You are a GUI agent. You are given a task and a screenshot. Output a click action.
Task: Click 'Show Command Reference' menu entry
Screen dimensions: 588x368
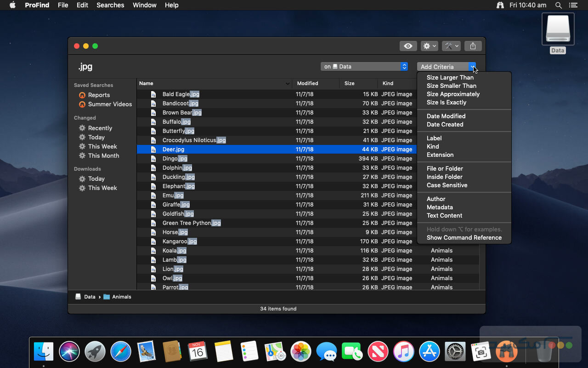pos(464,238)
